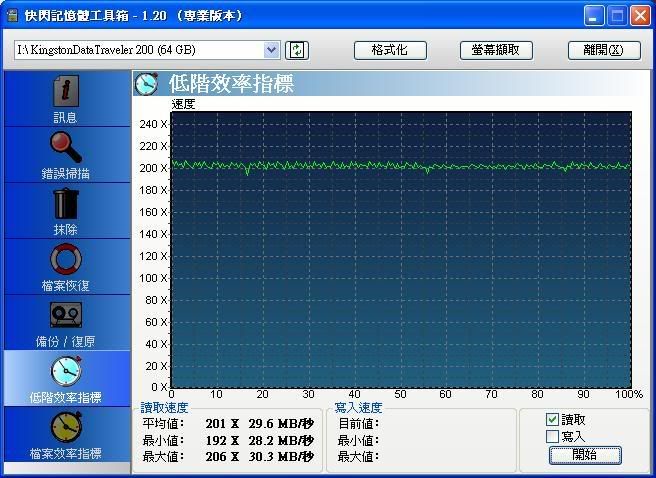
Task: Click the 目前值 label in write speed
Action: point(358,424)
